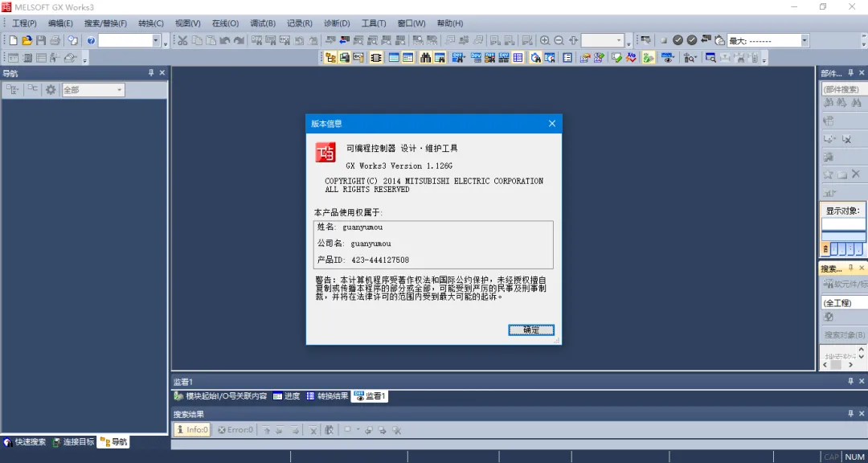Click the Cut scissors icon

(182, 40)
